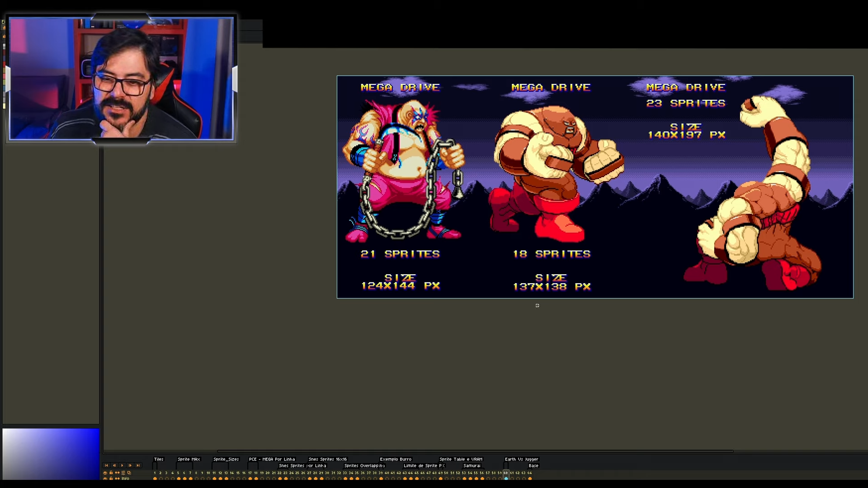Go to frame 60 header

(506, 473)
